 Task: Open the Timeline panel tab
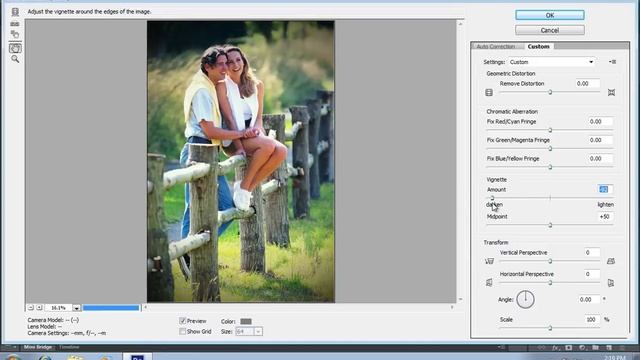pos(69,347)
